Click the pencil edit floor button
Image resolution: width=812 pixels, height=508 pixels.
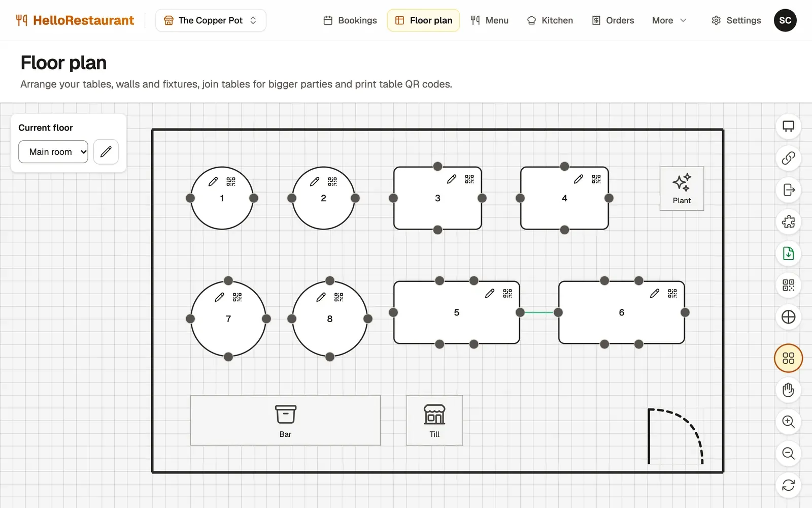[106, 152]
